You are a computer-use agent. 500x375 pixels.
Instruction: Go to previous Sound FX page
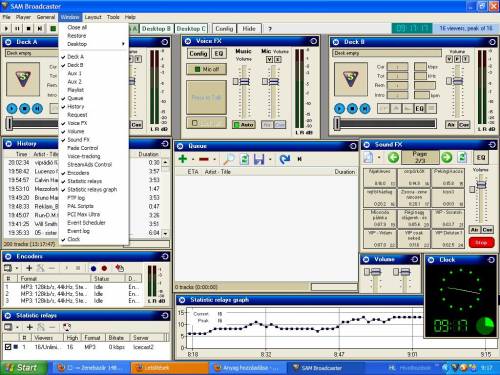click(x=393, y=157)
